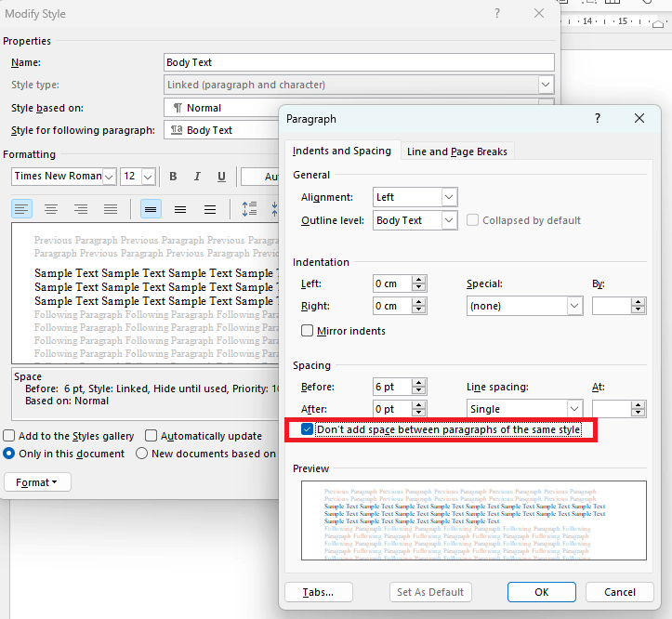The height and width of the screenshot is (619, 672).
Task: Toggle Underline formatting in Modify Style
Action: pyautogui.click(x=221, y=177)
